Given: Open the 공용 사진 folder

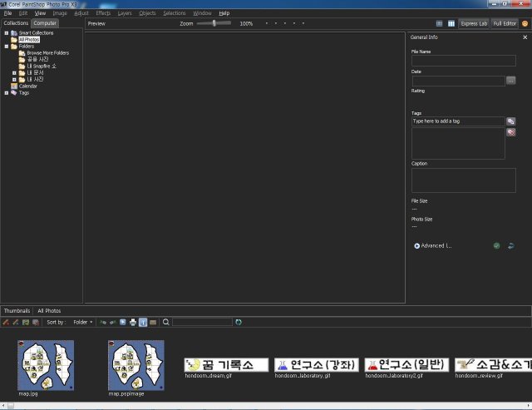Looking at the screenshot, I should pyautogui.click(x=37, y=59).
